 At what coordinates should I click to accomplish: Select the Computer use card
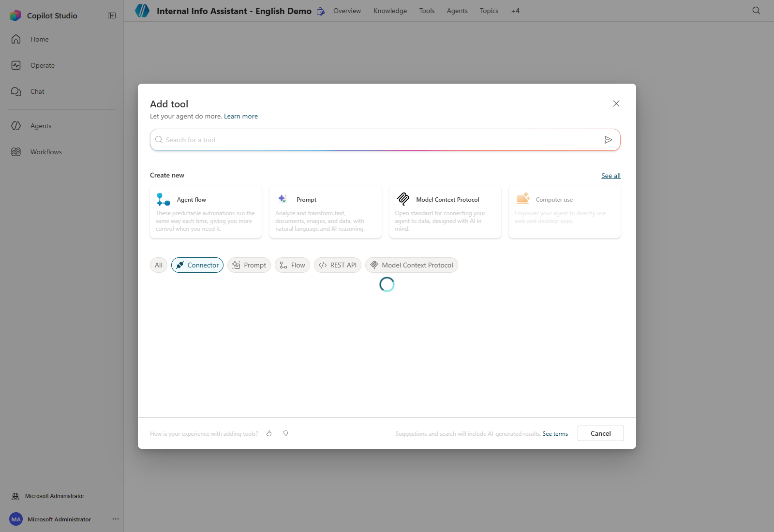point(565,212)
